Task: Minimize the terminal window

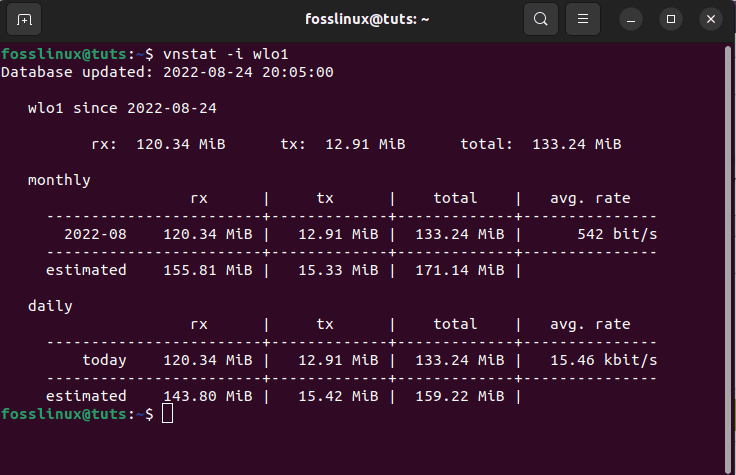Action: pyautogui.click(x=631, y=20)
